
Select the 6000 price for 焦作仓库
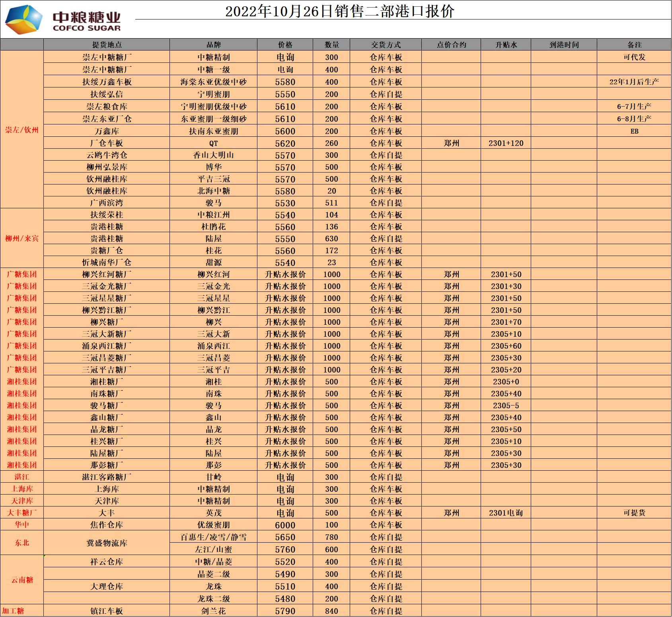pos(285,525)
